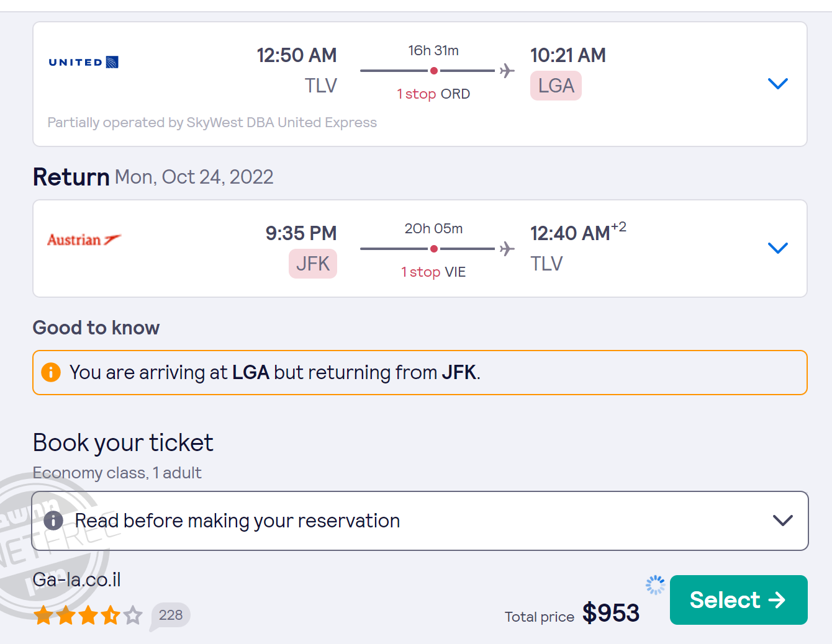The width and height of the screenshot is (832, 644).
Task: Open the Read before making your reservation dropdown
Action: [782, 521]
